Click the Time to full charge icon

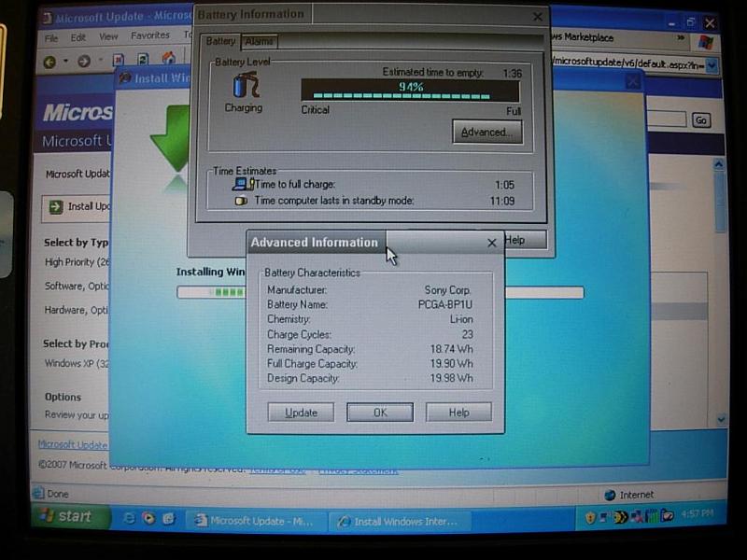pos(244,184)
